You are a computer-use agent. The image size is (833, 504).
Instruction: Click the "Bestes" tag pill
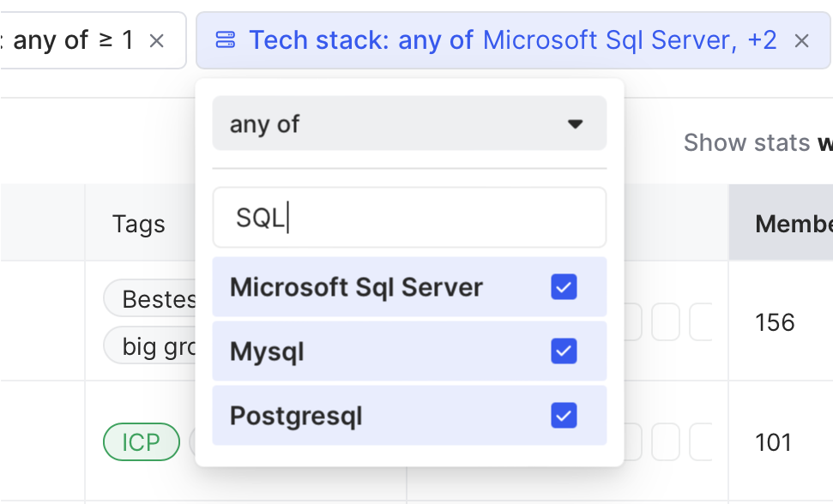click(x=154, y=299)
